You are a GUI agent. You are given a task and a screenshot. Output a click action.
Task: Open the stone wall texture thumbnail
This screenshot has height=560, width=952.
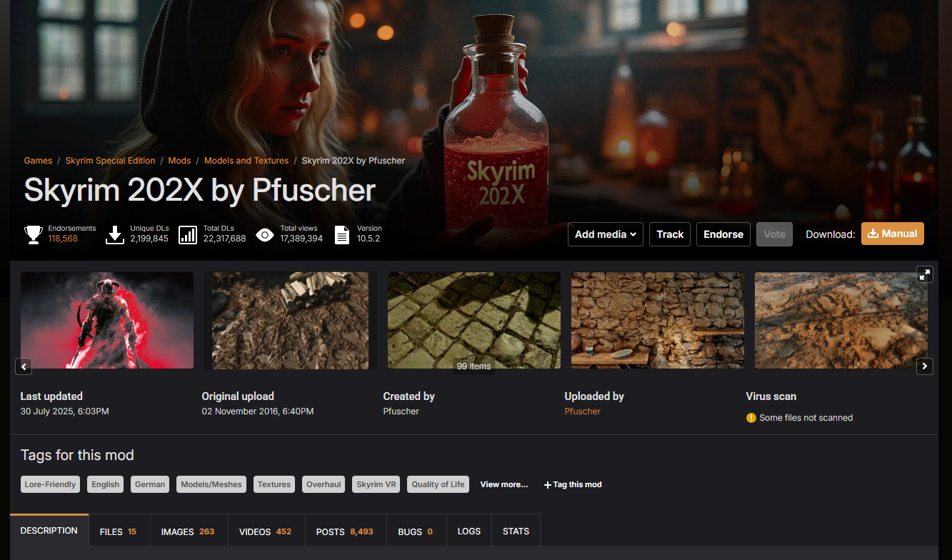(x=658, y=320)
